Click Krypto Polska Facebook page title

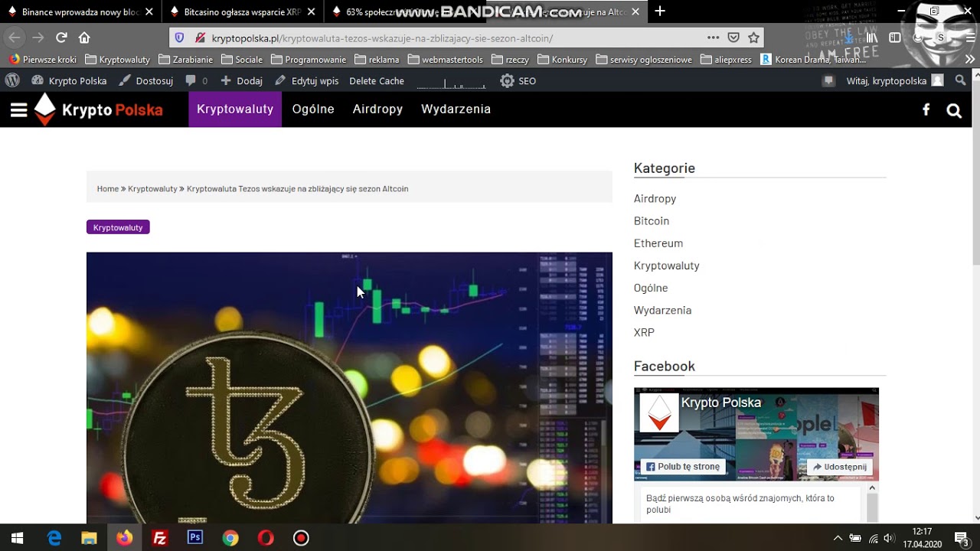pyautogui.click(x=721, y=403)
